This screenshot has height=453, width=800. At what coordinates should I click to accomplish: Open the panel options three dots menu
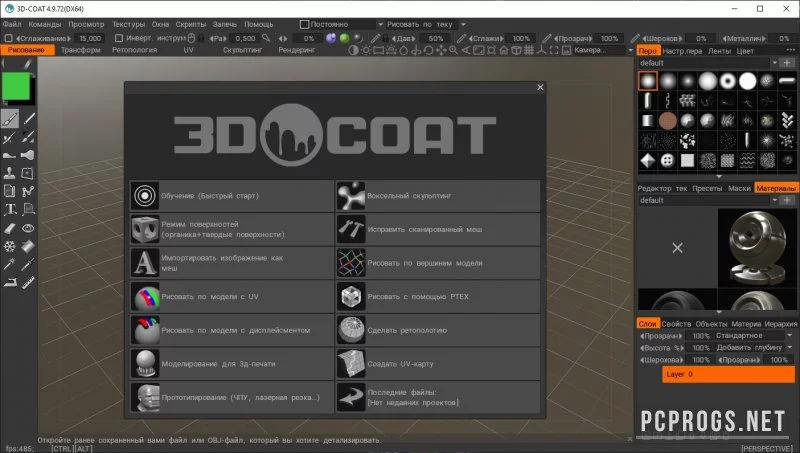point(791,50)
